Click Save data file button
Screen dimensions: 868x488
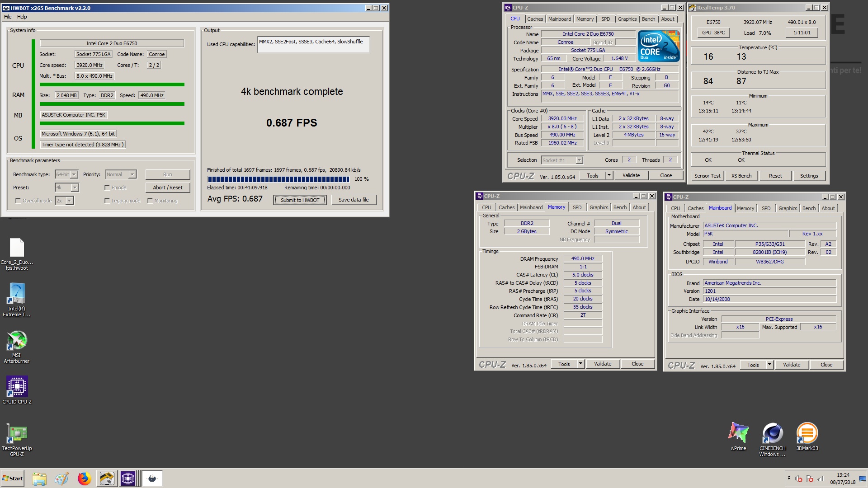[x=354, y=200]
